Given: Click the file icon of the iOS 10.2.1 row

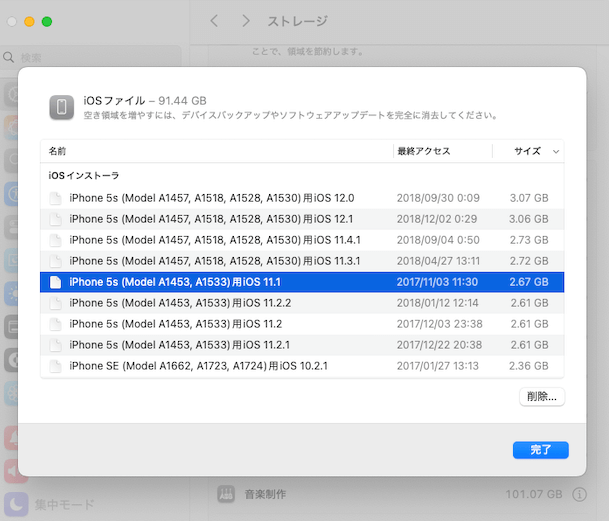Looking at the screenshot, I should click(56, 366).
